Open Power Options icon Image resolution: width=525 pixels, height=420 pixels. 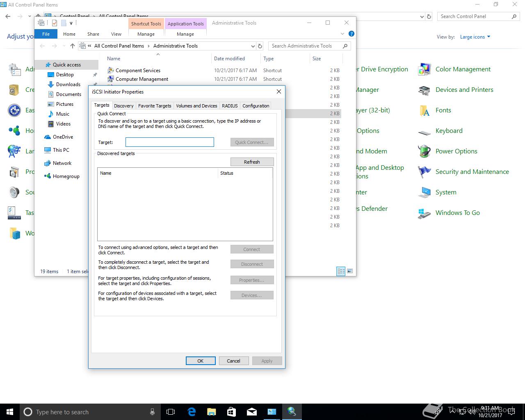pos(424,151)
